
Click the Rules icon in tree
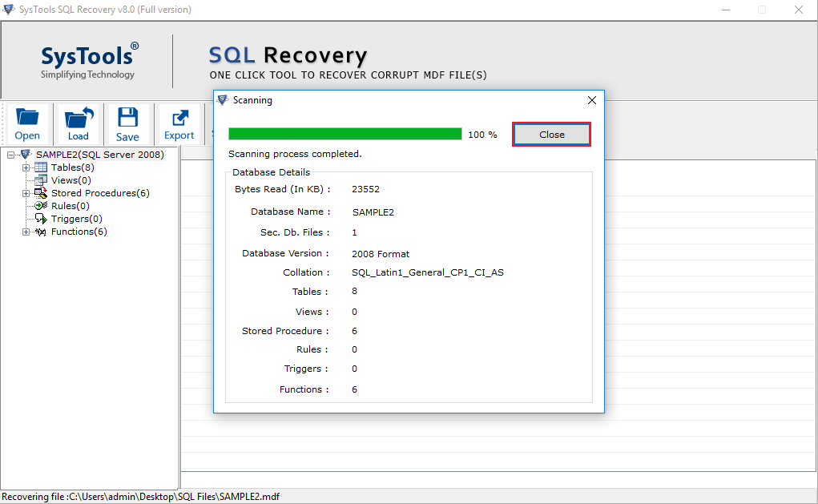pos(41,206)
